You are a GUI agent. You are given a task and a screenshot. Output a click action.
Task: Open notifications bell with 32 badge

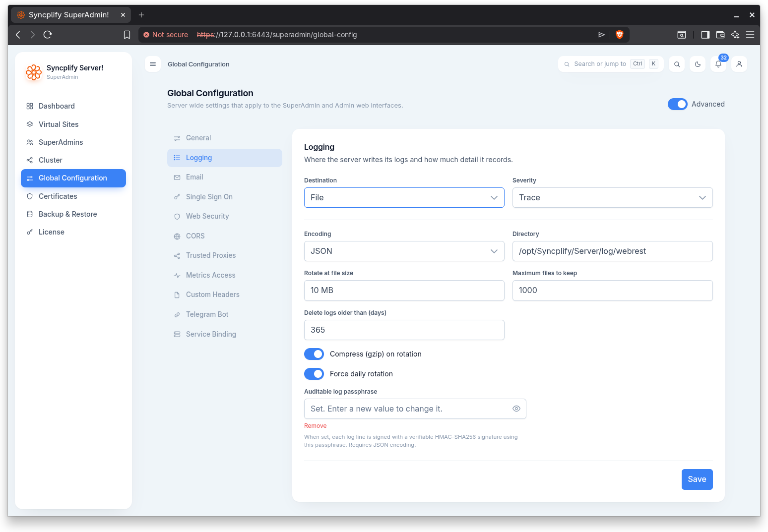(718, 64)
